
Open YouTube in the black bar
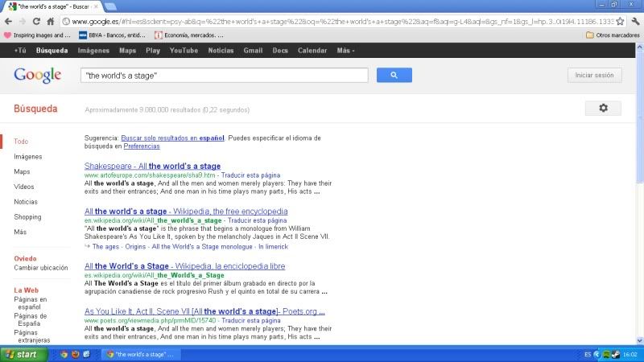pyautogui.click(x=184, y=51)
